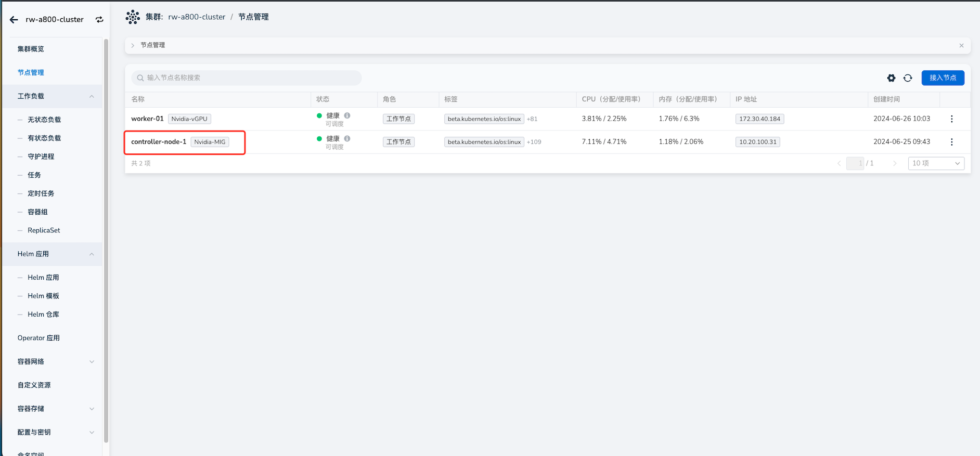The height and width of the screenshot is (456, 980).
Task: Open table settings gear icon
Action: point(891,78)
